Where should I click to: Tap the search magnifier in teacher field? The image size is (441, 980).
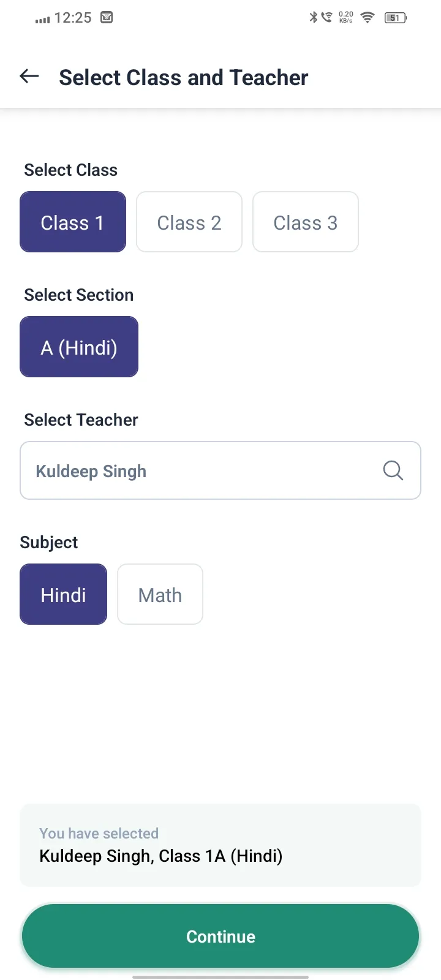tap(393, 470)
